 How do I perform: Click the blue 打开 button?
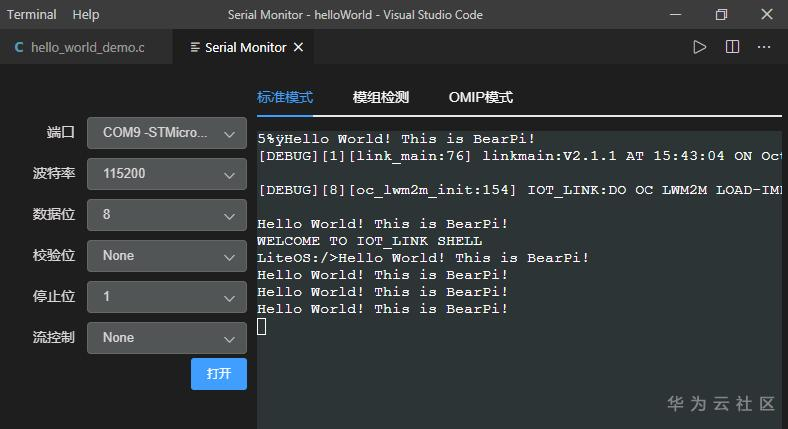[219, 374]
